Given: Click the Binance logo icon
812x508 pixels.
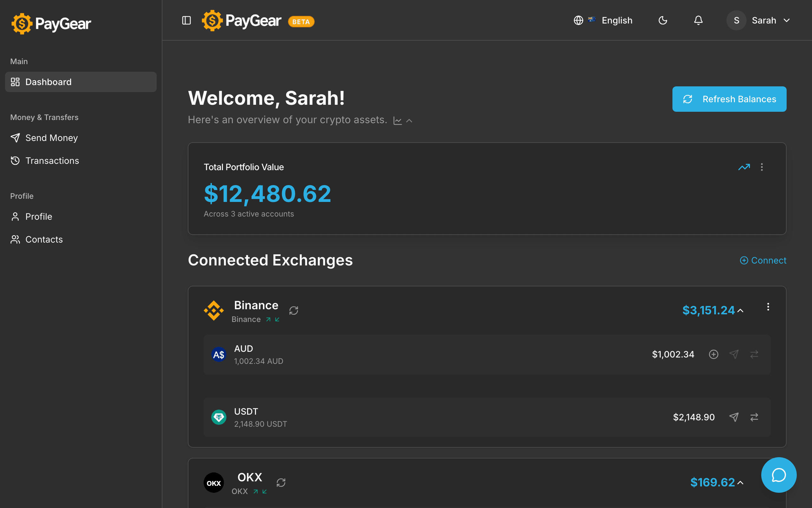Looking at the screenshot, I should [214, 311].
